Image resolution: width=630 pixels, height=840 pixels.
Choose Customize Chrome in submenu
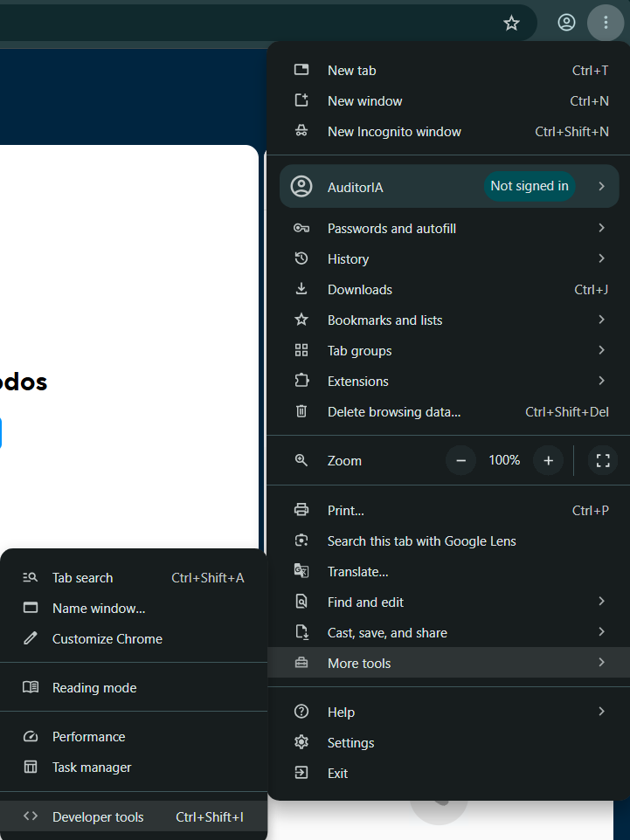134,639
